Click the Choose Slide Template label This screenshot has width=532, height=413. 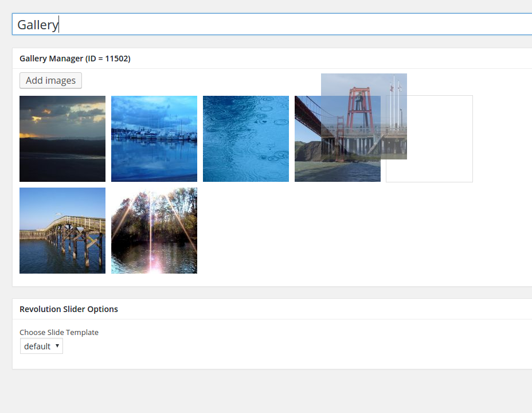pos(59,332)
